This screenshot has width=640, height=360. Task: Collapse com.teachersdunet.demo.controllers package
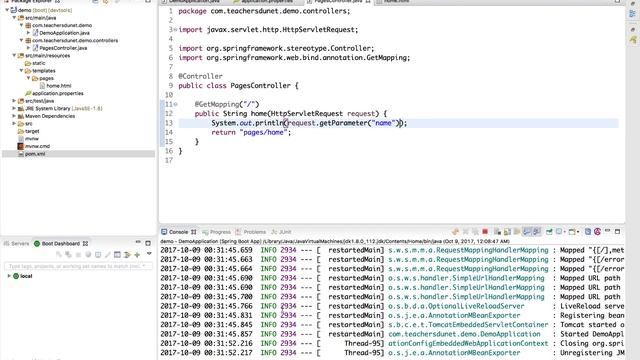(22, 40)
